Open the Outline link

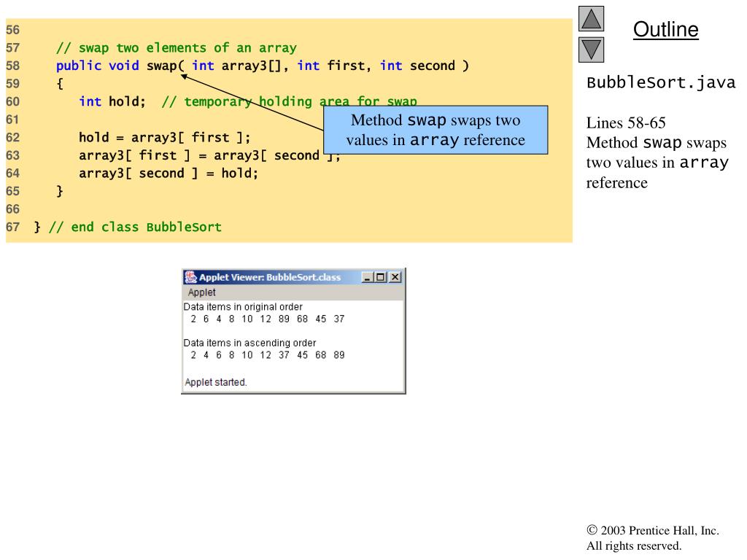pyautogui.click(x=665, y=29)
